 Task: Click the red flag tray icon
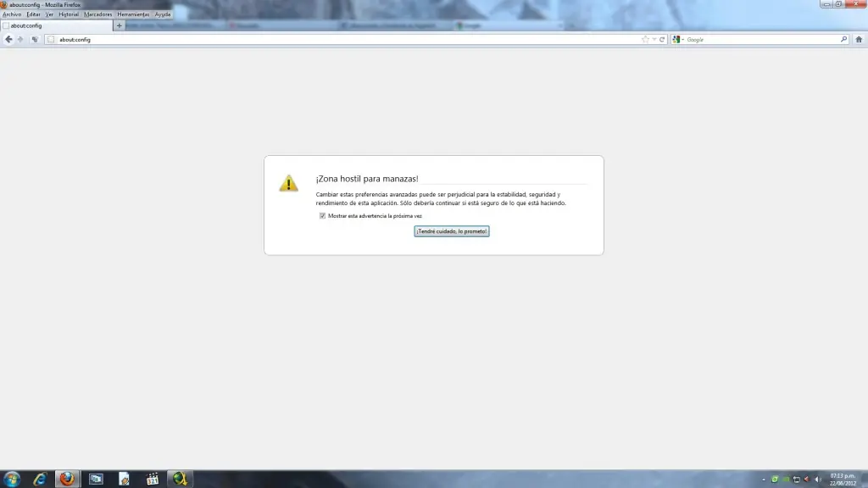click(807, 480)
